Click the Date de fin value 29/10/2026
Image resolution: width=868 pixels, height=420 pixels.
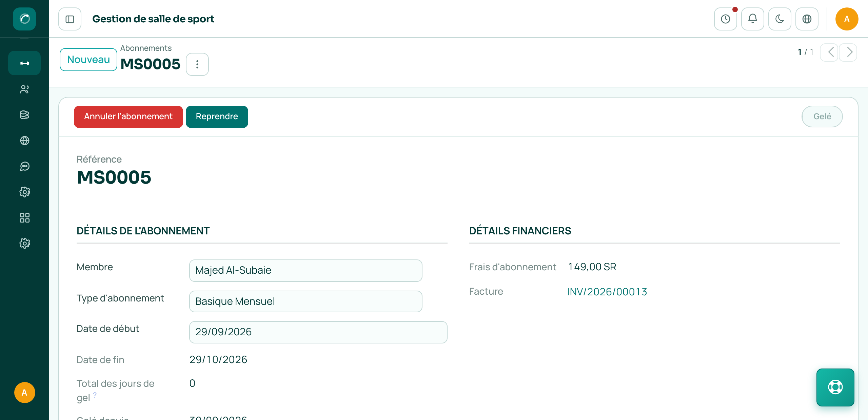pyautogui.click(x=218, y=360)
